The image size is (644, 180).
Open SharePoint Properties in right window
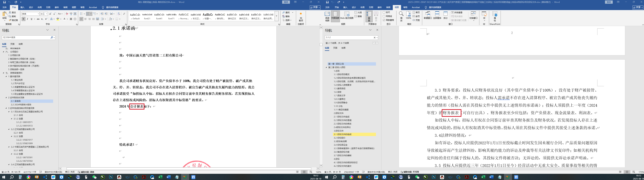pyautogui.click(x=495, y=16)
